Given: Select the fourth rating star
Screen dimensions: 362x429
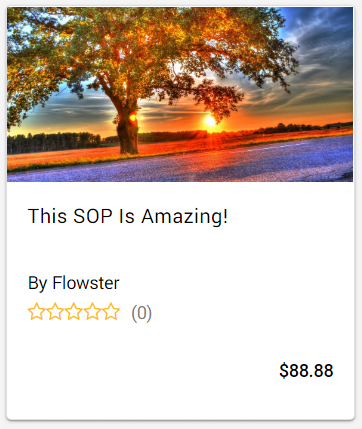Looking at the screenshot, I should tap(92, 312).
